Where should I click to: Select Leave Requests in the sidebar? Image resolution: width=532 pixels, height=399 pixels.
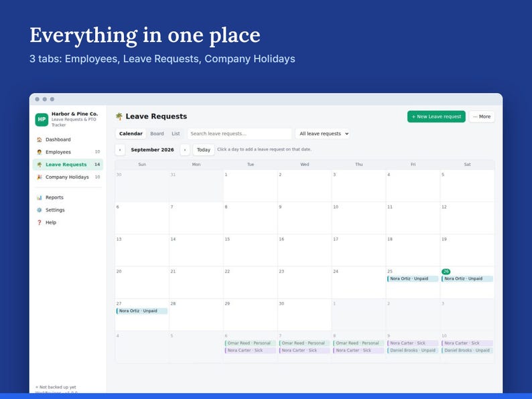68,165
